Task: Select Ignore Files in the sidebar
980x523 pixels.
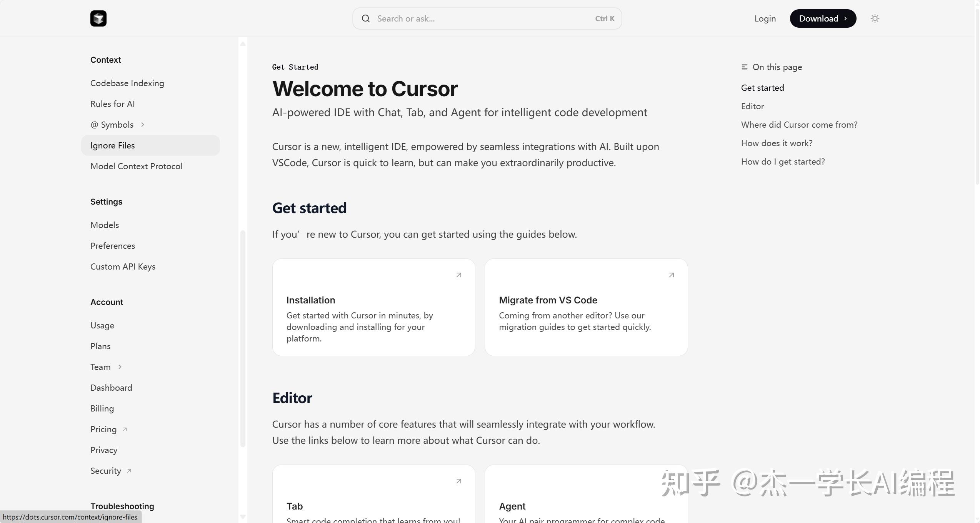Action: pyautogui.click(x=112, y=145)
